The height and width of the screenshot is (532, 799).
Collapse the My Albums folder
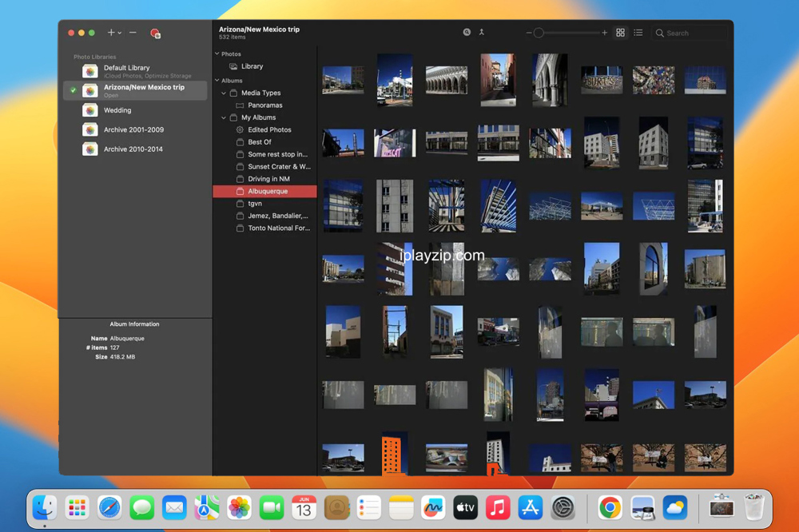224,117
